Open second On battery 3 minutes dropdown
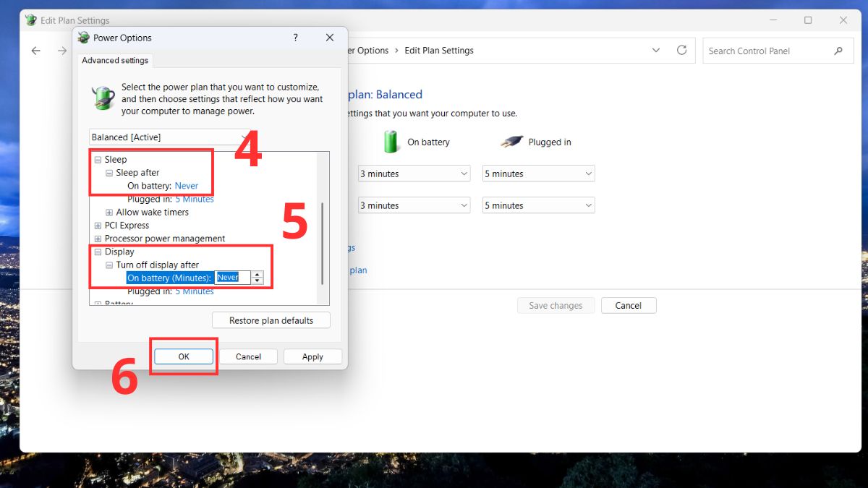 [x=414, y=205]
